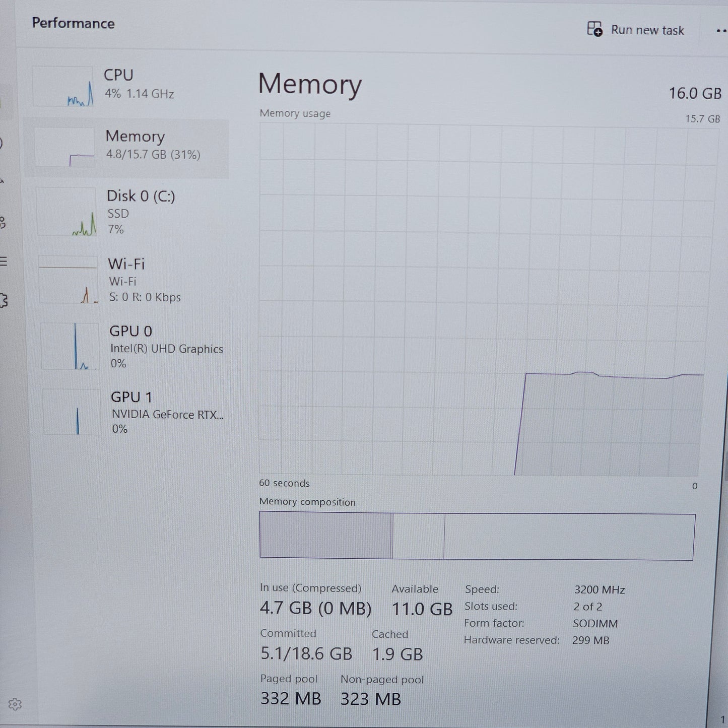Click the Slots used: label
The image size is (728, 728).
click(491, 606)
